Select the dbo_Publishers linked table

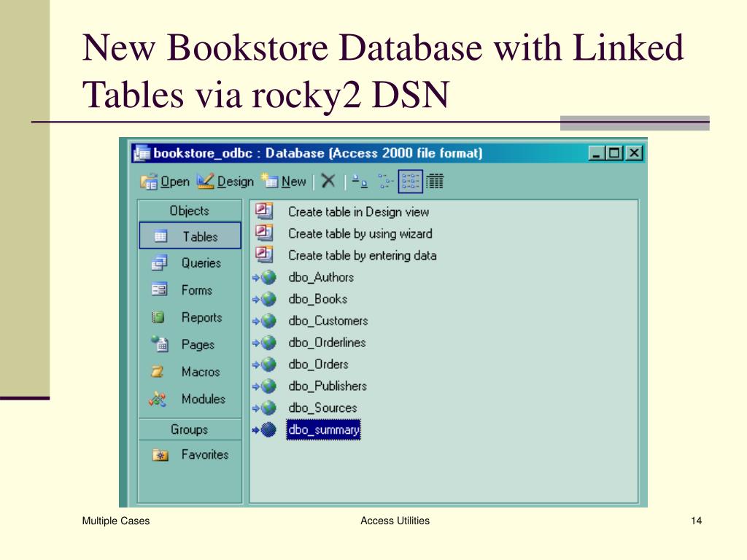tap(328, 386)
